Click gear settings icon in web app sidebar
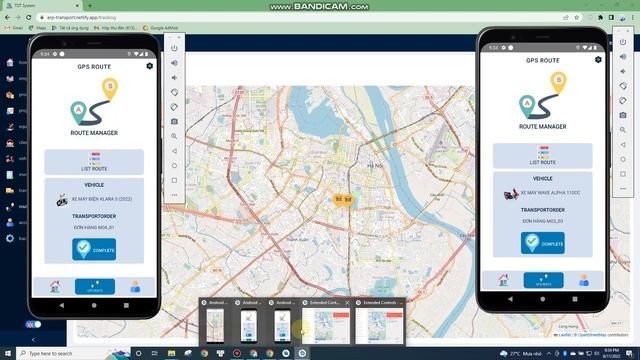The height and width of the screenshot is (360, 640). tap(10, 238)
